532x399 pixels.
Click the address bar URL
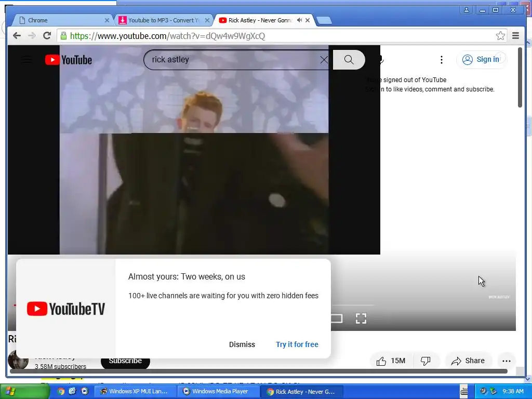[167, 36]
